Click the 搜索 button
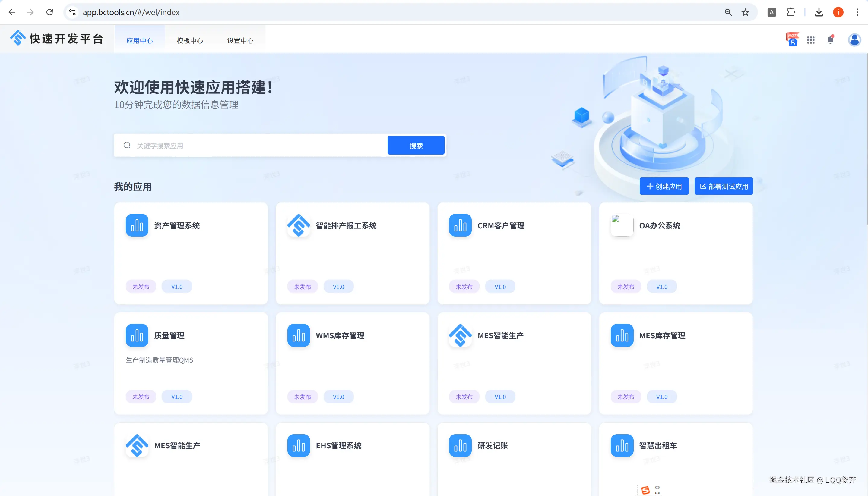 tap(416, 146)
